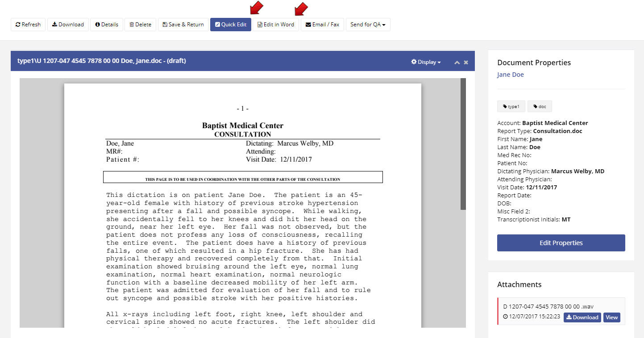Refresh the document preview
The image size is (644, 338).
pyautogui.click(x=28, y=25)
